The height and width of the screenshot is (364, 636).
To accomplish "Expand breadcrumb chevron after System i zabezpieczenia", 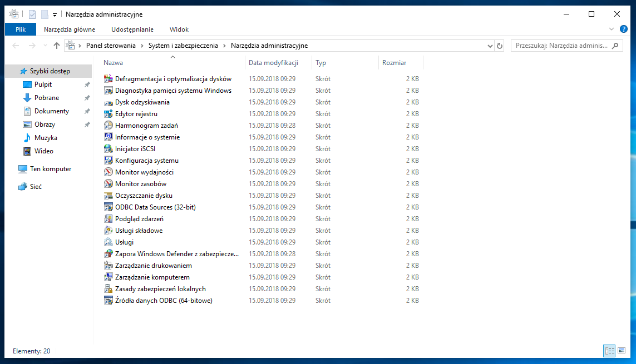I will (x=224, y=46).
